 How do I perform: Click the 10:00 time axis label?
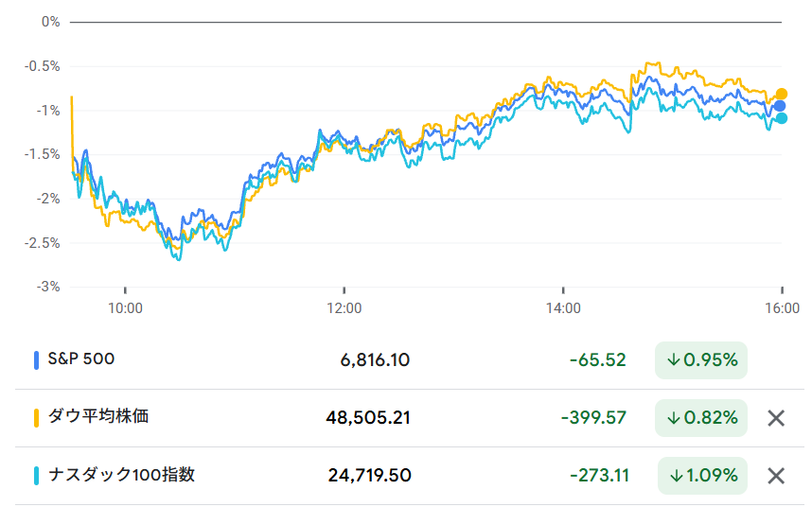pyautogui.click(x=125, y=307)
